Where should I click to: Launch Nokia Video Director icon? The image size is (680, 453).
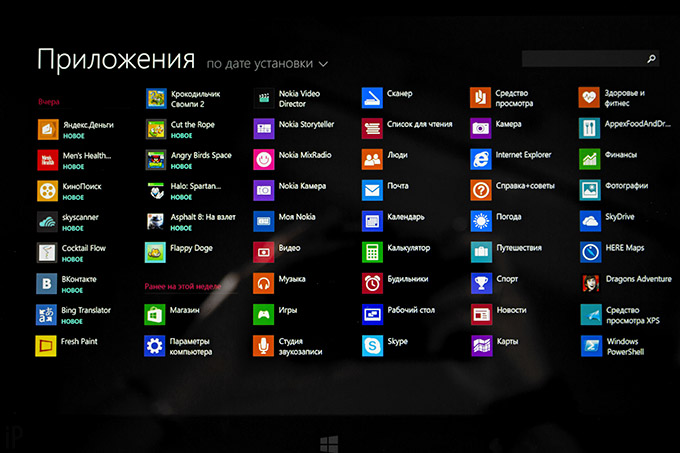pos(264,98)
